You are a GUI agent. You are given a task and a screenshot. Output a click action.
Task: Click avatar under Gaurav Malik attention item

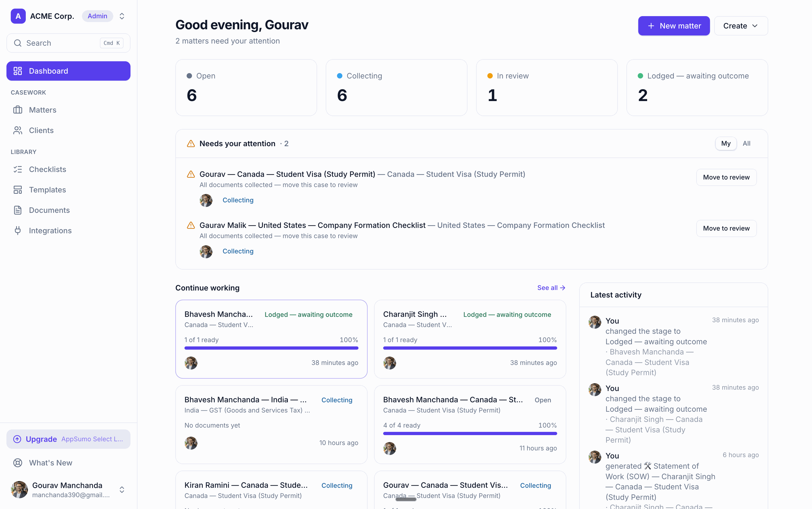point(206,252)
